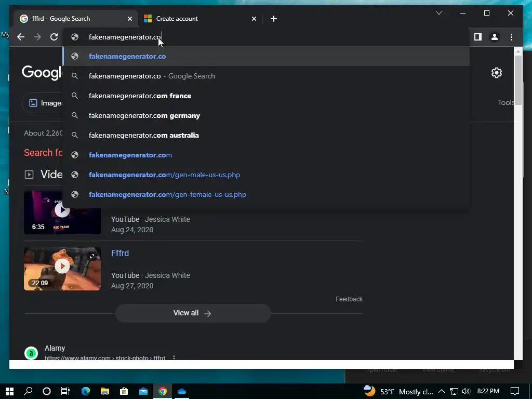Screen dimensions: 532x399
Task: Click the page vertical scrollbar thumb
Action: pos(518,80)
